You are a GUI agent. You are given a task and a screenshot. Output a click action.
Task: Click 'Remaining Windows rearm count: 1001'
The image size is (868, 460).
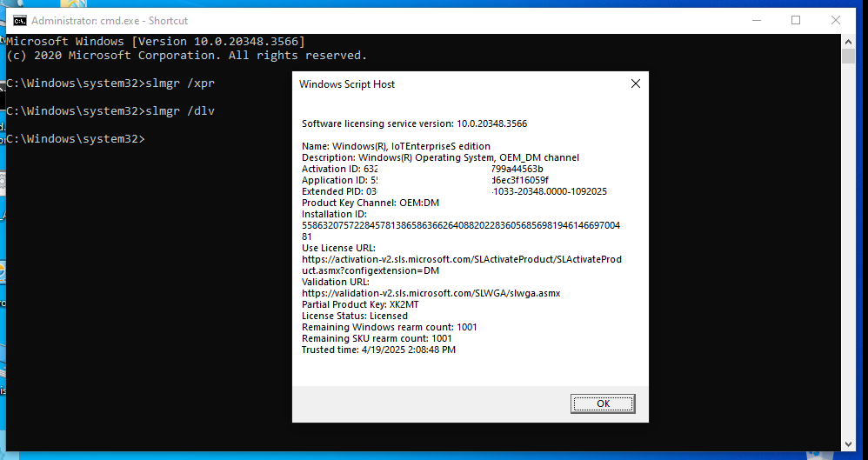[x=389, y=327]
